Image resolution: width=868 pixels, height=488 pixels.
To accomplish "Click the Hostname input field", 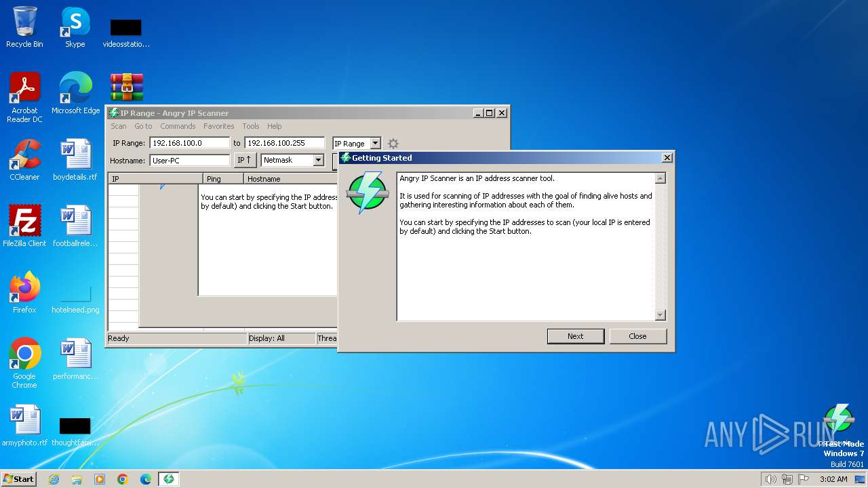I will (190, 160).
